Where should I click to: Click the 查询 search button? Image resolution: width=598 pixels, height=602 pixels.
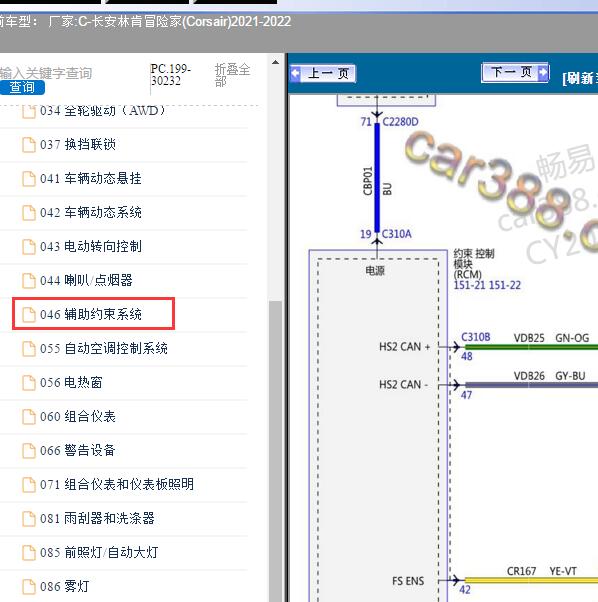[x=22, y=88]
